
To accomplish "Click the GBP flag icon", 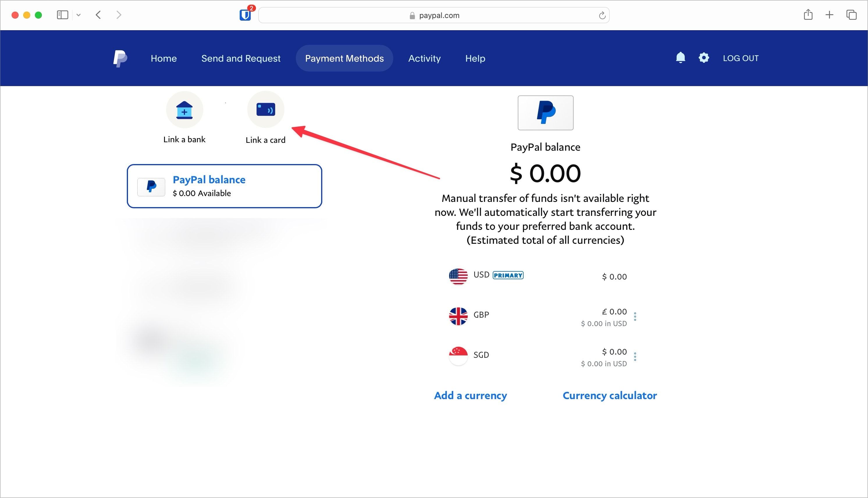I will coord(459,314).
